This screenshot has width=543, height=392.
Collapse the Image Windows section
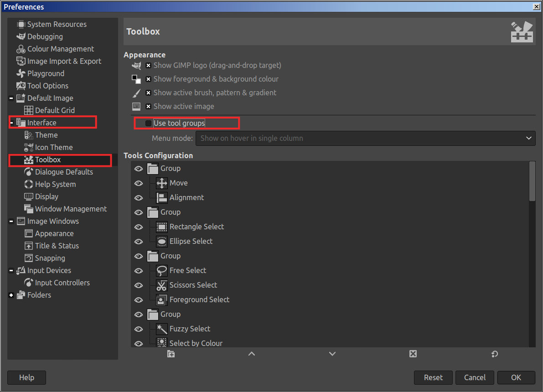point(10,221)
